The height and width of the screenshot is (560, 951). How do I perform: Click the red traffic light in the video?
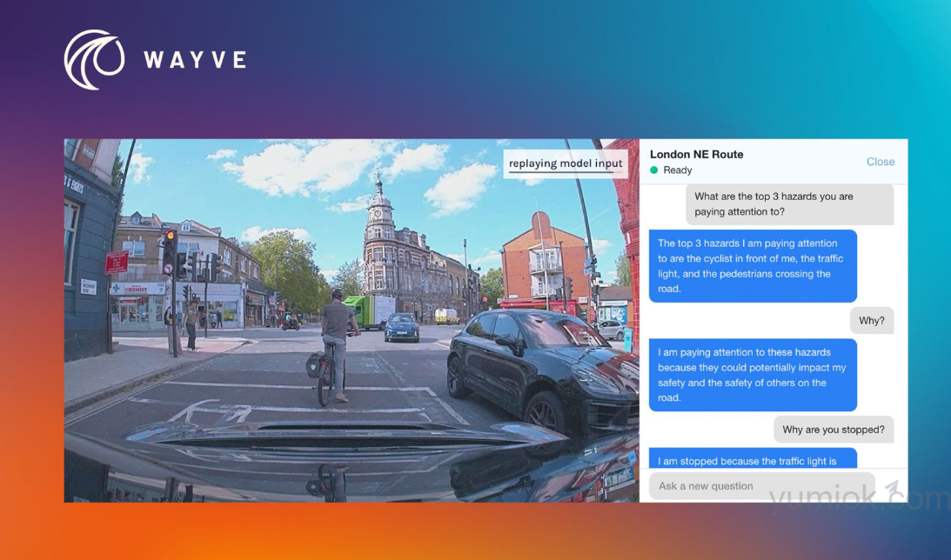pyautogui.click(x=170, y=237)
